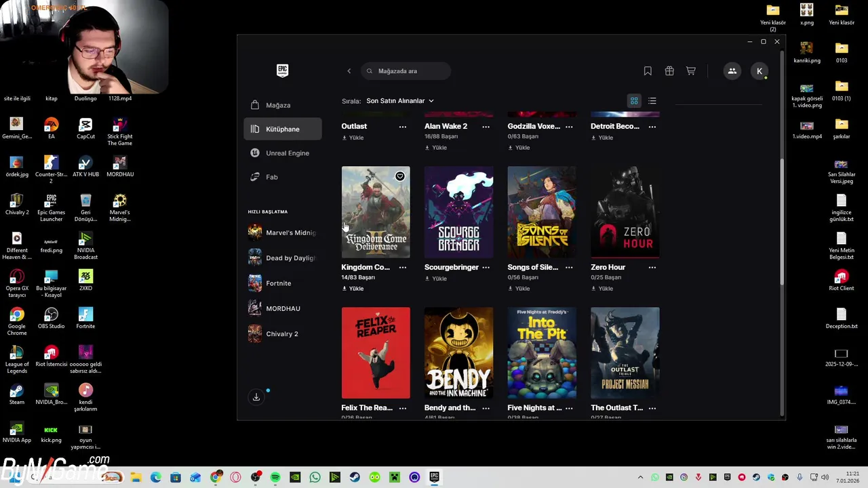This screenshot has height=488, width=868.
Task: Open the wishlist bookmark icon
Action: [x=648, y=71]
